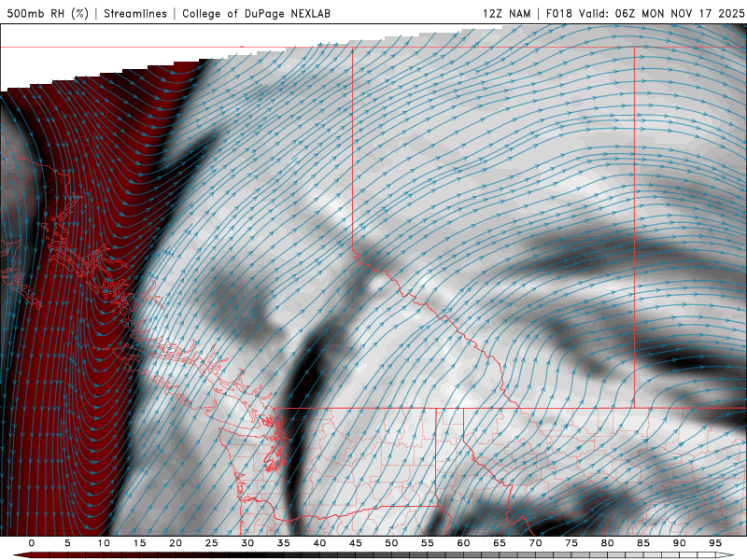Click the "45" legend tick label
747x560 pixels.
(355, 543)
